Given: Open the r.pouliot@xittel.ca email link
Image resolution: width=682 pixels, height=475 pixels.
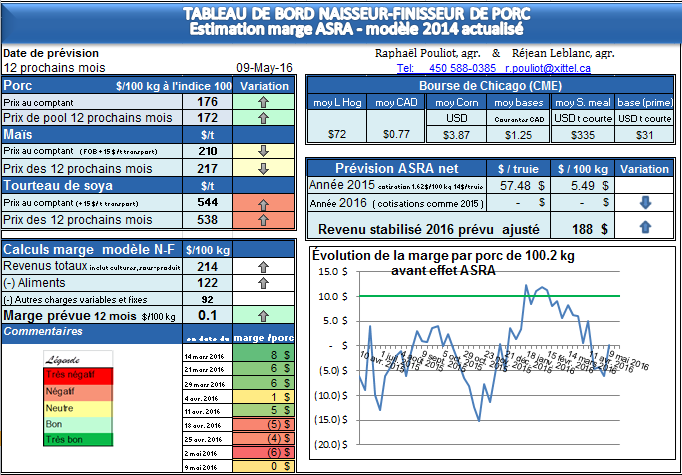Looking at the screenshot, I should click(x=546, y=68).
